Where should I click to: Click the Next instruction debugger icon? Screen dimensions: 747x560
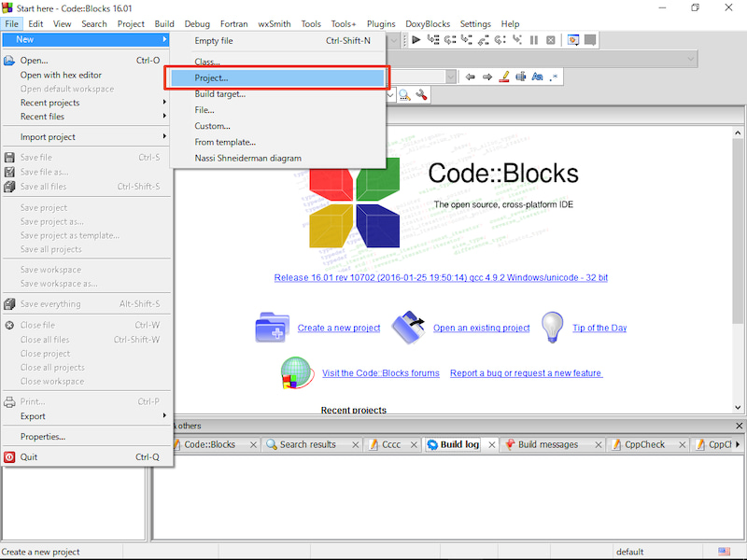click(500, 40)
